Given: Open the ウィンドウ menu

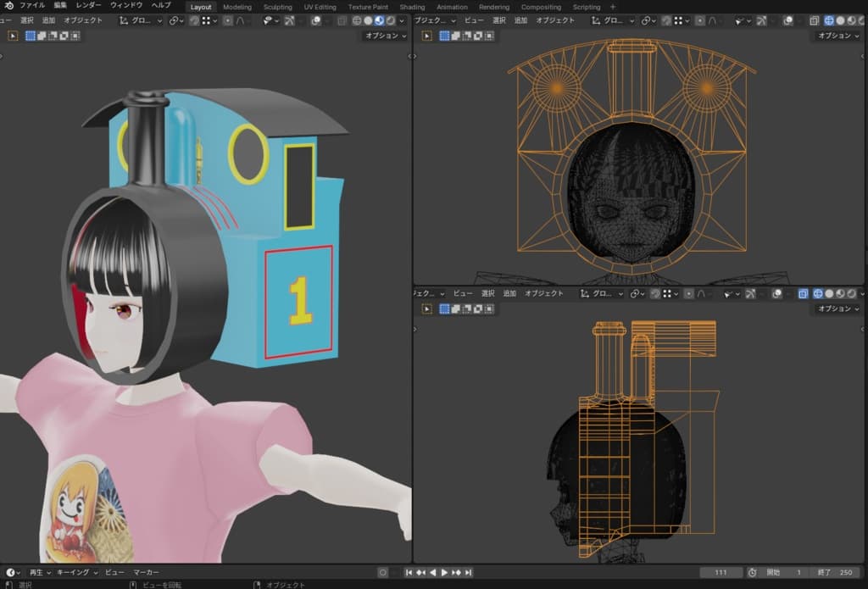Looking at the screenshot, I should tap(126, 6).
